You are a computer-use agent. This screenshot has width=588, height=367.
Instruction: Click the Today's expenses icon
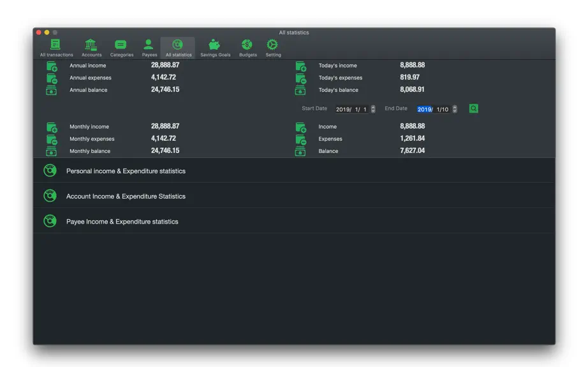coord(301,78)
